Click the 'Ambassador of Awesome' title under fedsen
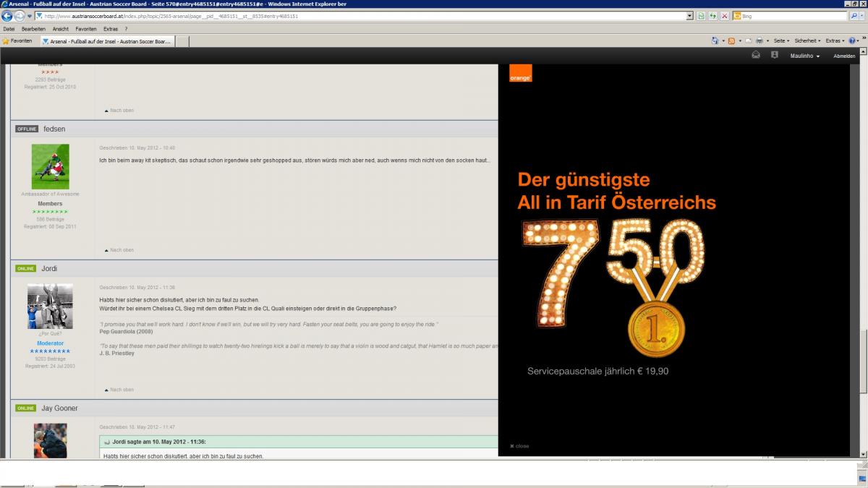Screen dimensions: 868x488 tap(51, 194)
